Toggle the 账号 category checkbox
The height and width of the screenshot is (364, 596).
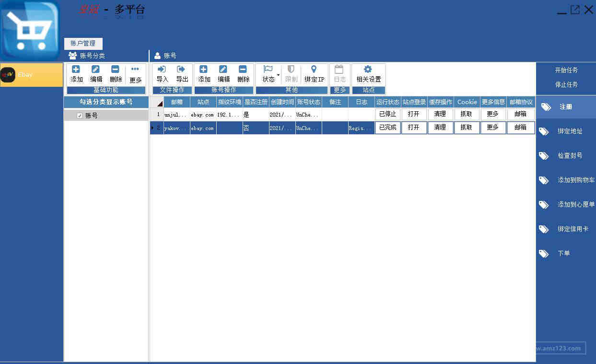(x=80, y=116)
